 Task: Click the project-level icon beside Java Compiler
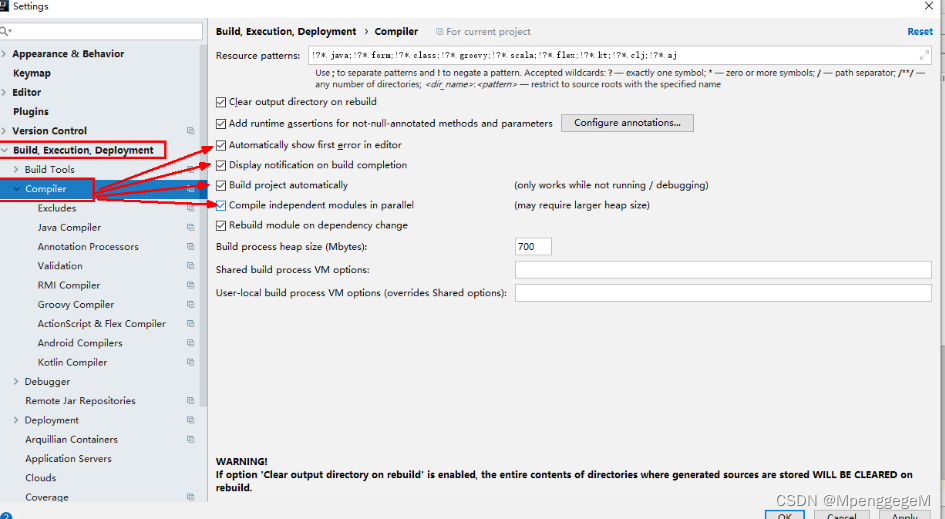[x=190, y=227]
